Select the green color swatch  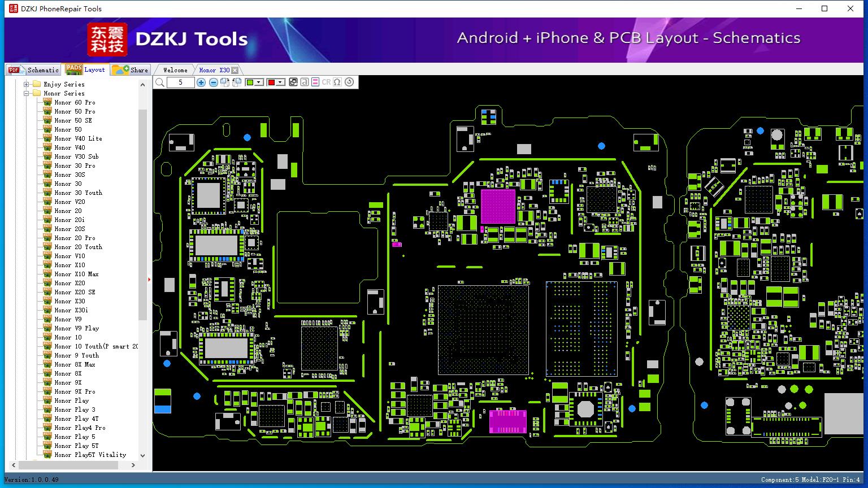(250, 82)
